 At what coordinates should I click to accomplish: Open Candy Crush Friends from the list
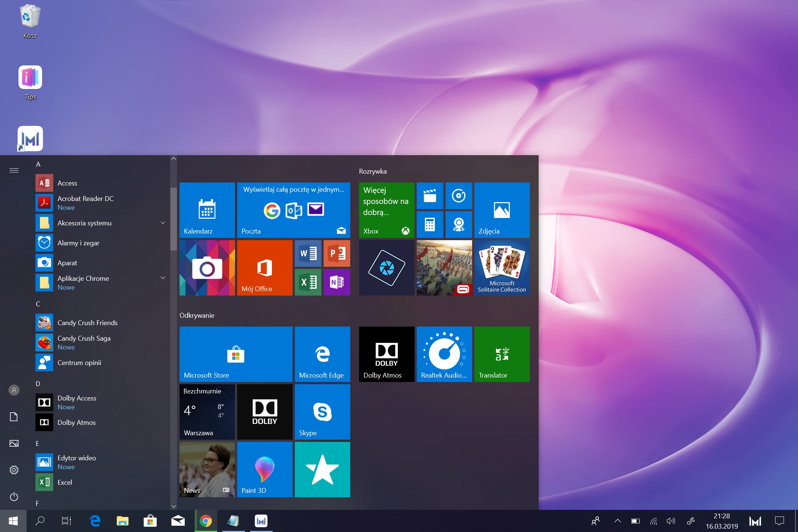102,323
